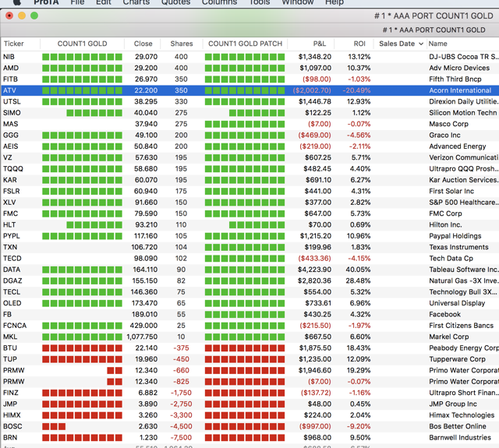Select the FITB ticker cell
This screenshot has height=448, width=499.
coord(10,79)
